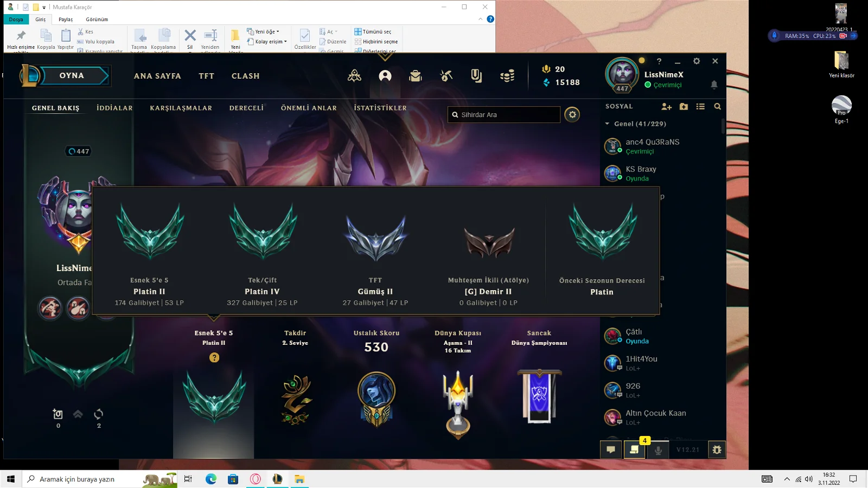
Task: Click the new friend folder icon
Action: pos(684,107)
